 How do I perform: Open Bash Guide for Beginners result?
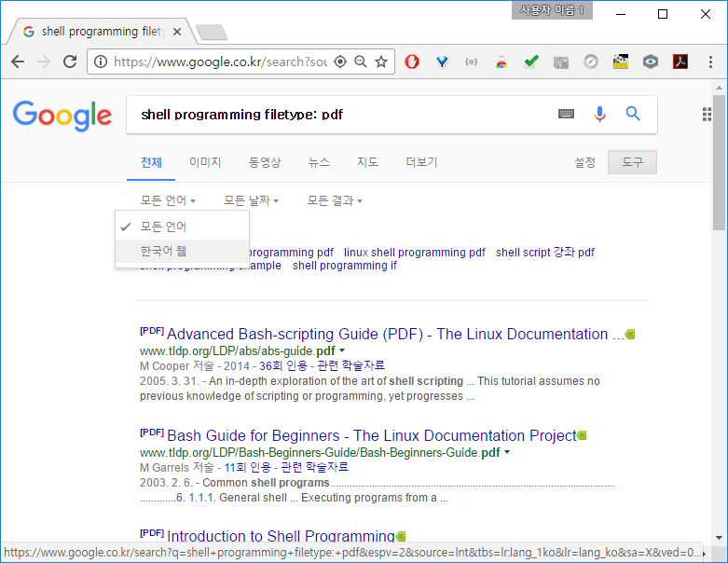[371, 436]
